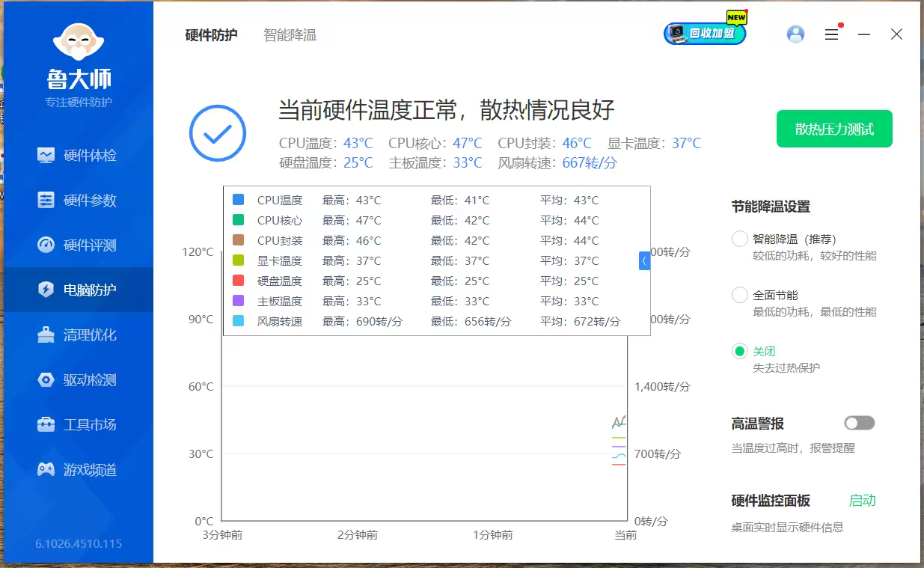Click the 工具市场 toolbox icon
Viewport: 924px width, 568px height.
(46, 425)
